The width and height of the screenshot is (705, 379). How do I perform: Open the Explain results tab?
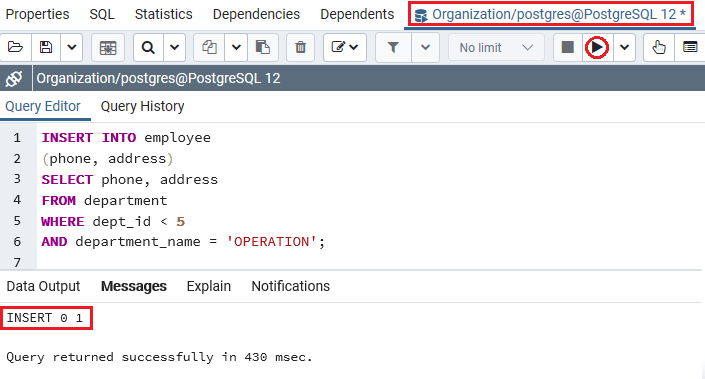click(x=209, y=286)
